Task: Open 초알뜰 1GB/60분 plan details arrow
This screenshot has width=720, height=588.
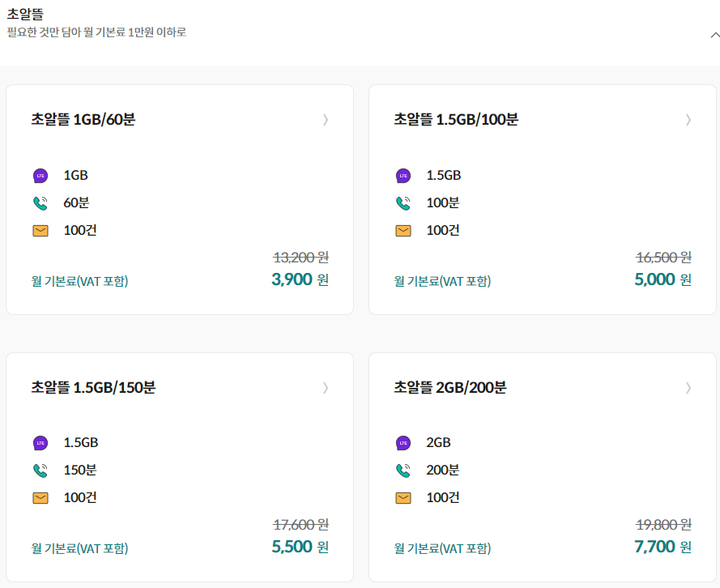Action: coord(326,120)
